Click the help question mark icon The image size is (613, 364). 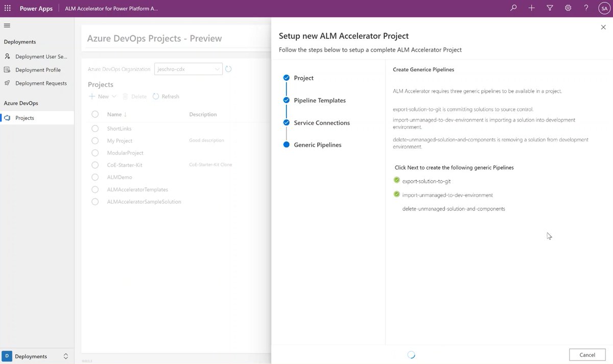[586, 8]
